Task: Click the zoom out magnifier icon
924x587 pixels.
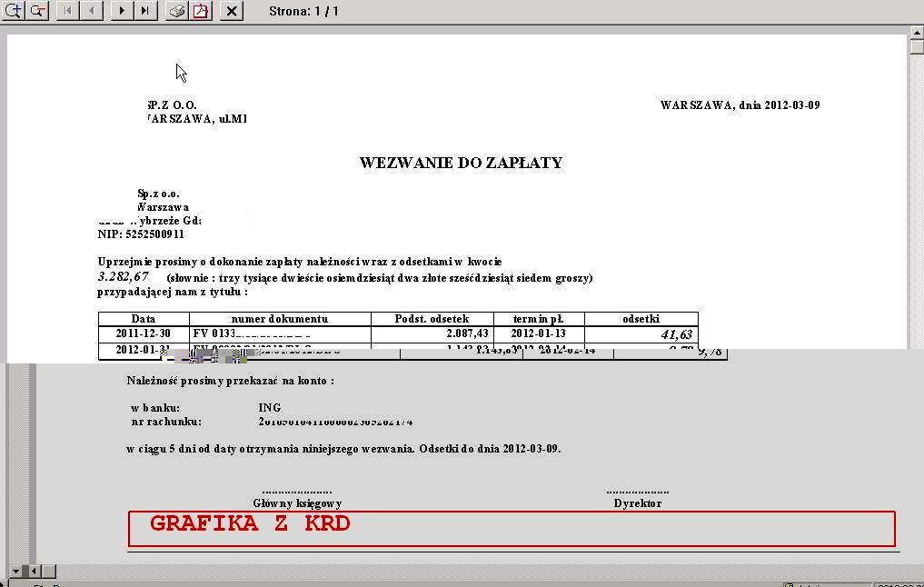Action: (36, 11)
